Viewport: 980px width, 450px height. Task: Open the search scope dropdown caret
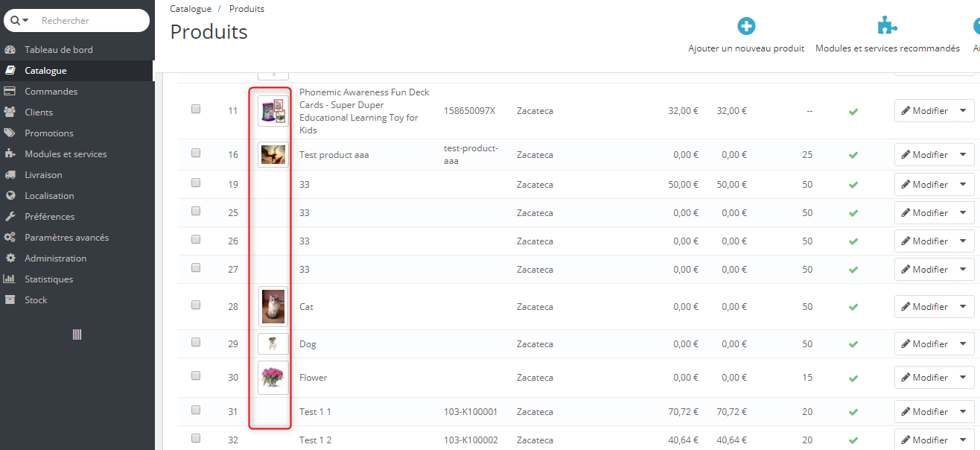point(25,21)
